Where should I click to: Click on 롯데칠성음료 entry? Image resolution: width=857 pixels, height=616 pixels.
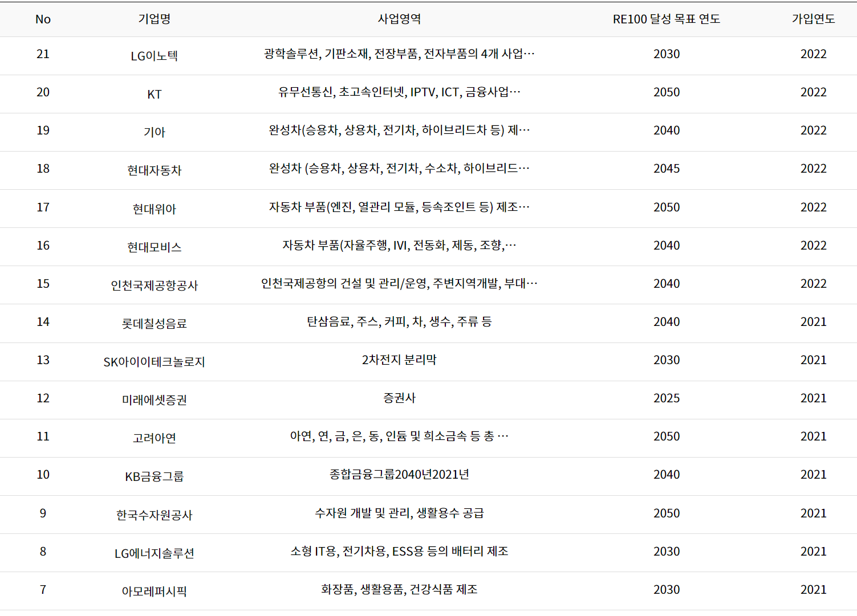pyautogui.click(x=154, y=324)
